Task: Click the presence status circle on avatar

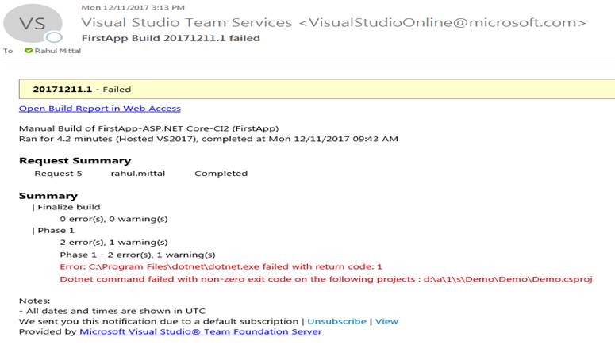Action: [54, 37]
